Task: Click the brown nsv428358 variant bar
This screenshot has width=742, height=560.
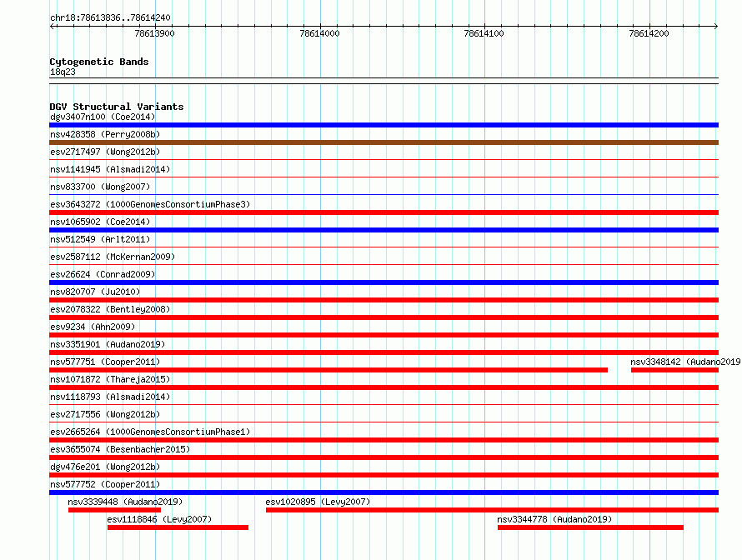Action: [384, 142]
